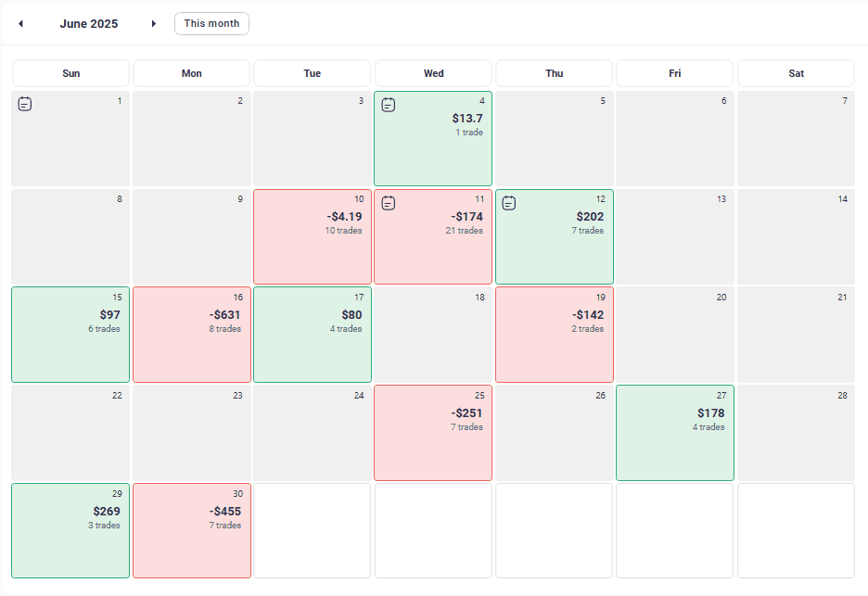
Task: Select the June 2025 month label
Action: [x=89, y=24]
